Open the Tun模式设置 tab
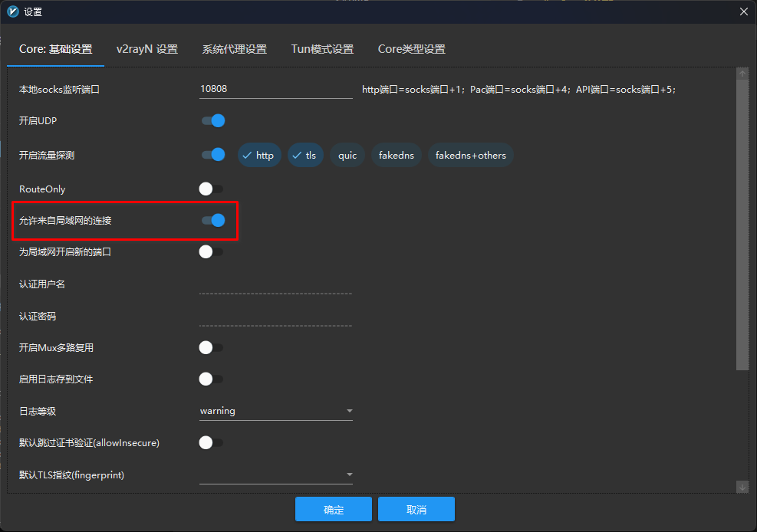Viewport: 757px width, 532px height. point(322,49)
